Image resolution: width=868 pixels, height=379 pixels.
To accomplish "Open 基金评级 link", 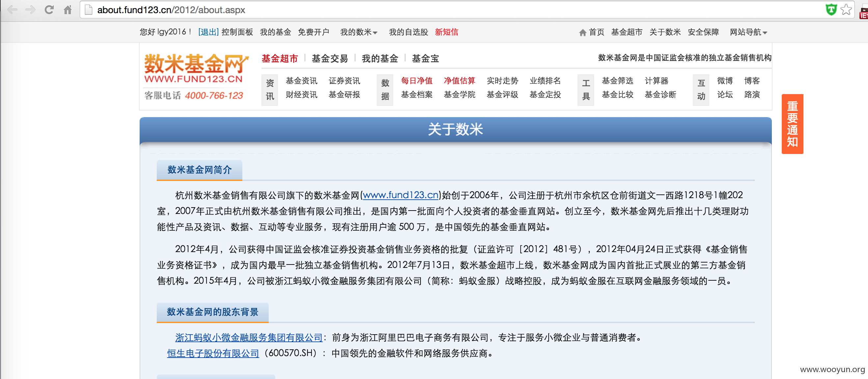I will point(502,94).
